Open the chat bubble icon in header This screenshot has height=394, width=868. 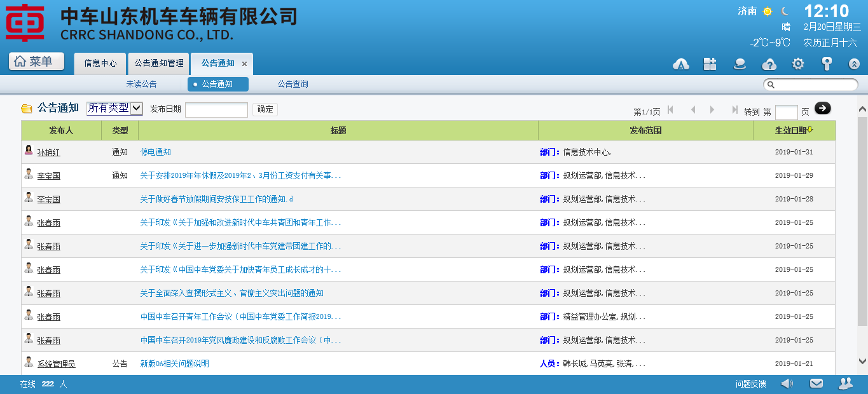tap(740, 64)
